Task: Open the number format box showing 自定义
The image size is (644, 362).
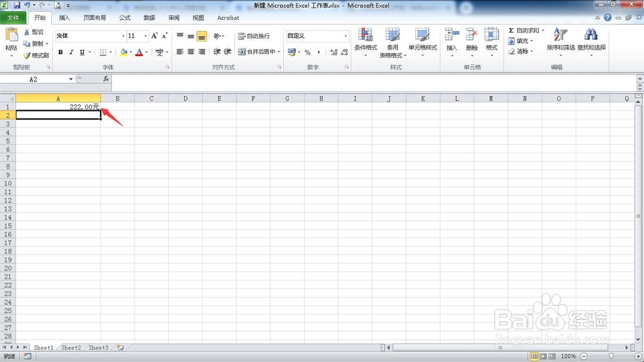Action: tap(317, 36)
